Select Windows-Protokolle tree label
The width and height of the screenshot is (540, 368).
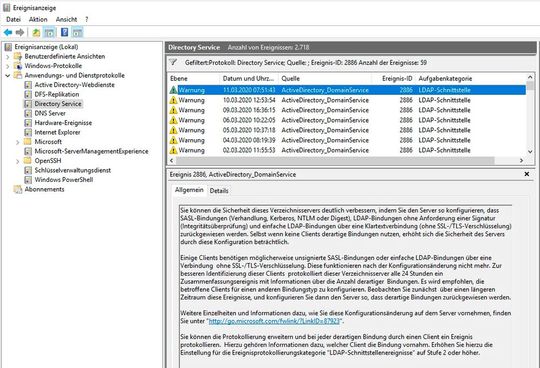click(53, 66)
